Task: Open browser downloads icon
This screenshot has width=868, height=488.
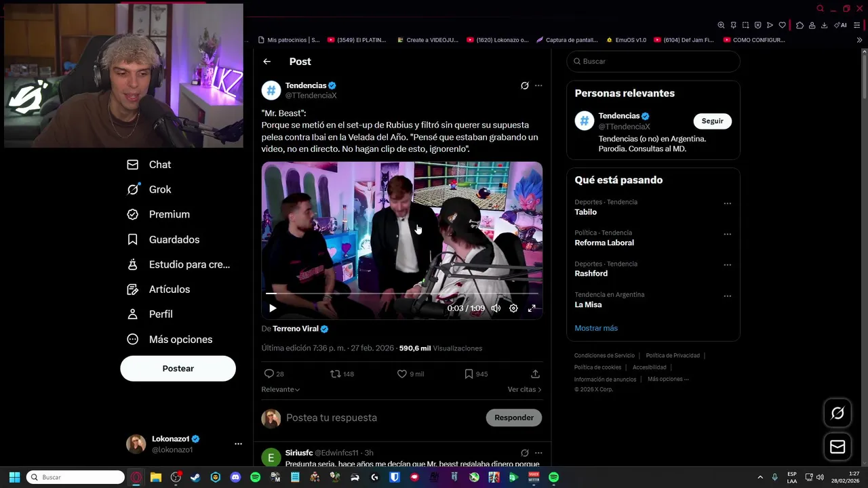Action: pyautogui.click(x=824, y=25)
